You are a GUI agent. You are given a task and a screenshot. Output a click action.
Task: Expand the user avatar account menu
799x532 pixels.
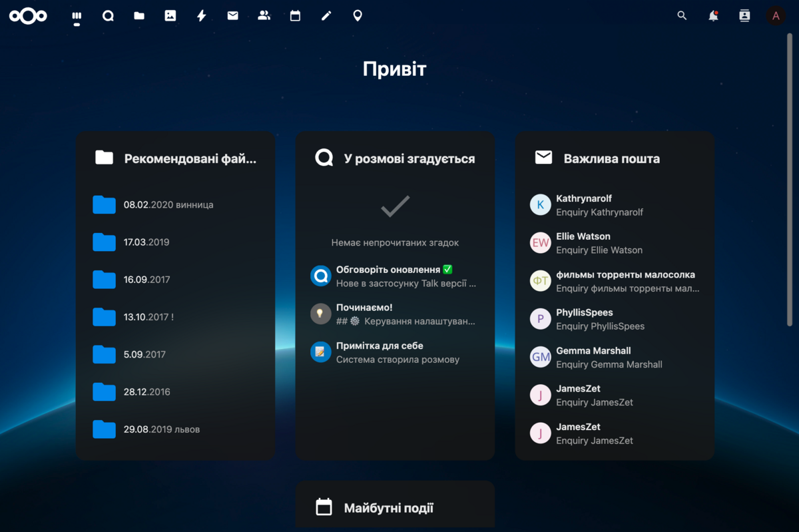[775, 16]
